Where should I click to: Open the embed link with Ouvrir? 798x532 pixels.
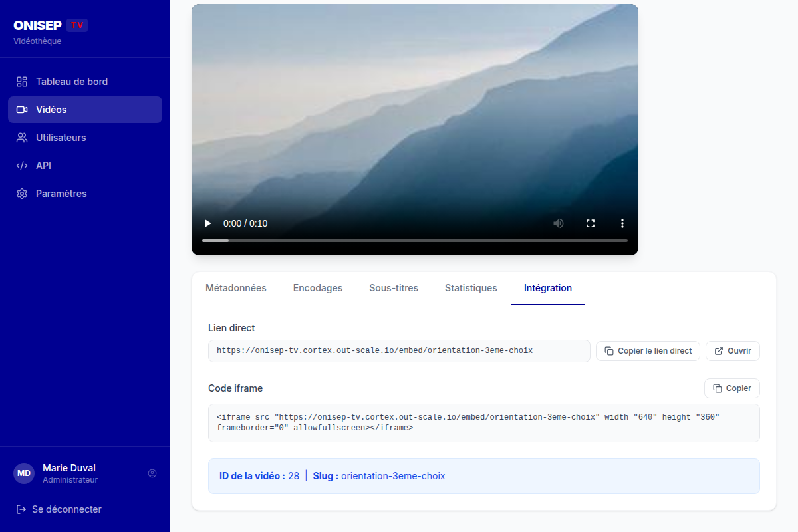[x=733, y=351]
